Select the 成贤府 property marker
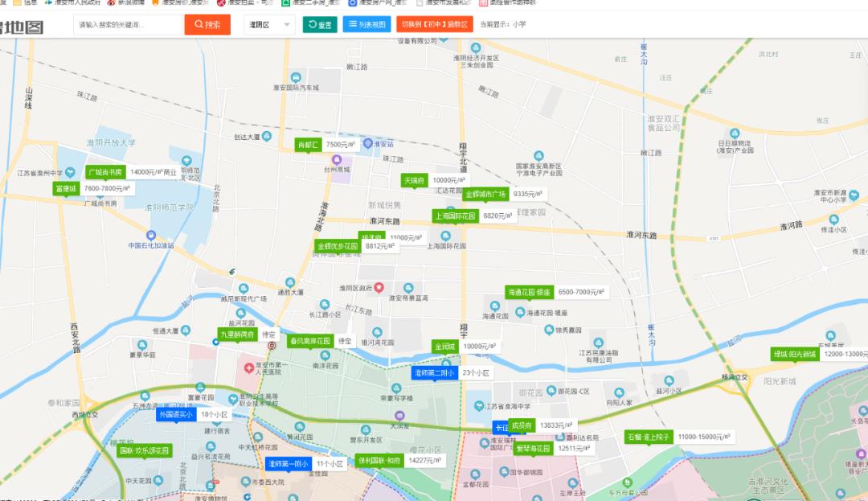The width and height of the screenshot is (868, 501). [522, 425]
